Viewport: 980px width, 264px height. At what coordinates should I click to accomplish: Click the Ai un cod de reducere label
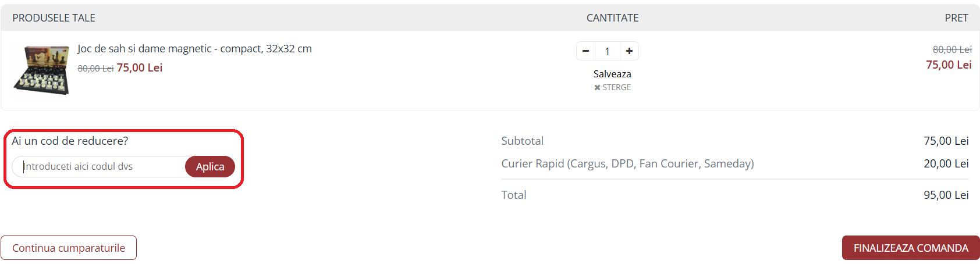[x=70, y=141]
